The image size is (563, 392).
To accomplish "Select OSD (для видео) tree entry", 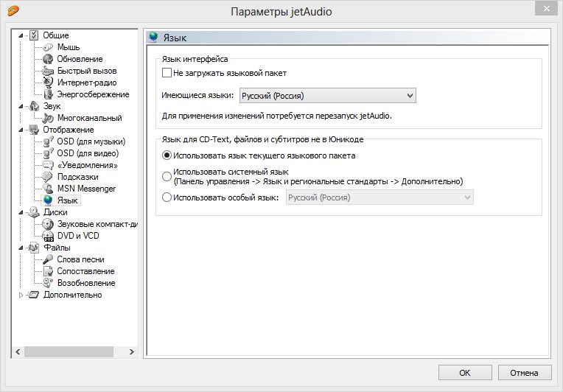I will (x=88, y=153).
